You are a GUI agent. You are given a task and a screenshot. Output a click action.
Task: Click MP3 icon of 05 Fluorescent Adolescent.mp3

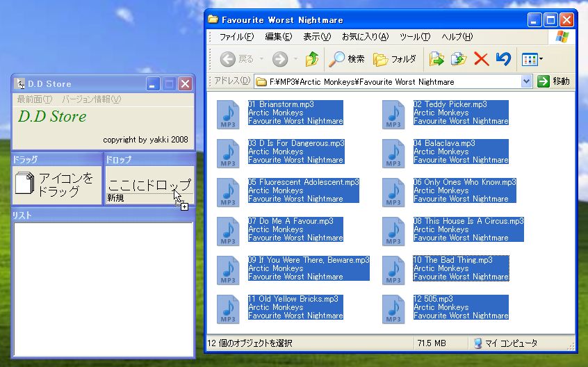[x=228, y=193]
